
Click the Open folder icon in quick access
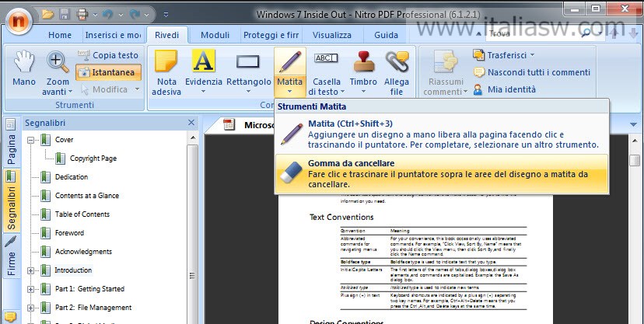coord(48,15)
